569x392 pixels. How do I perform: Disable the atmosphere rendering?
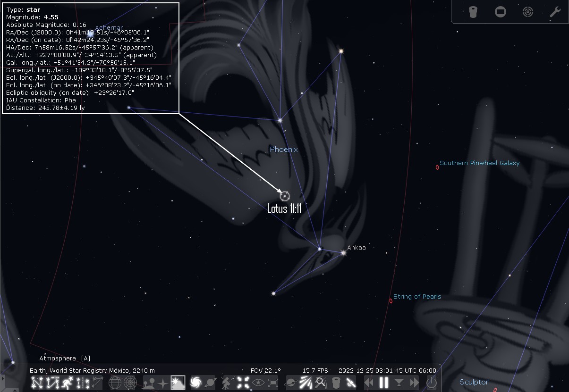(178, 383)
